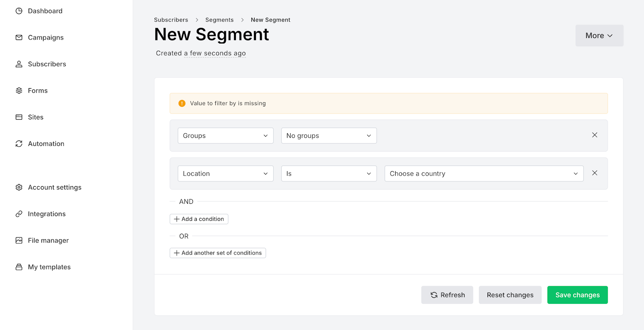This screenshot has width=644, height=330.
Task: Click Add another set of conditions
Action: click(218, 253)
